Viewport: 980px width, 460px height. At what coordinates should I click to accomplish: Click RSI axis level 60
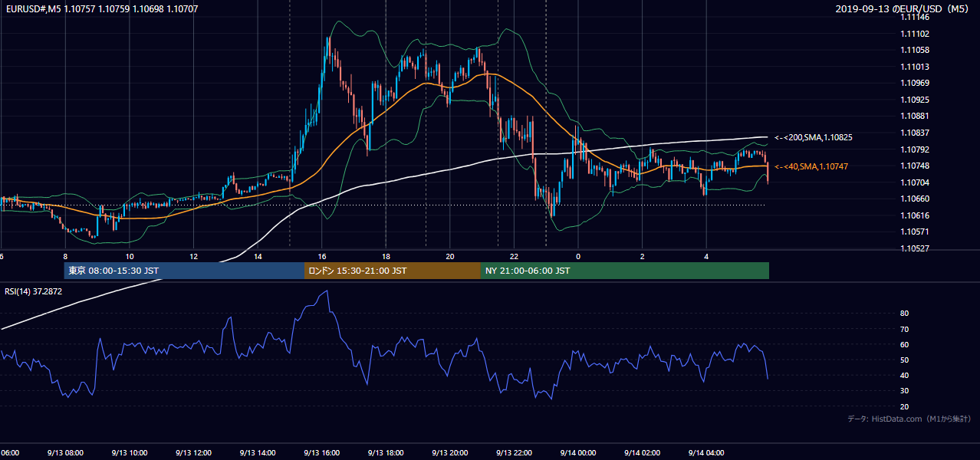coord(904,344)
